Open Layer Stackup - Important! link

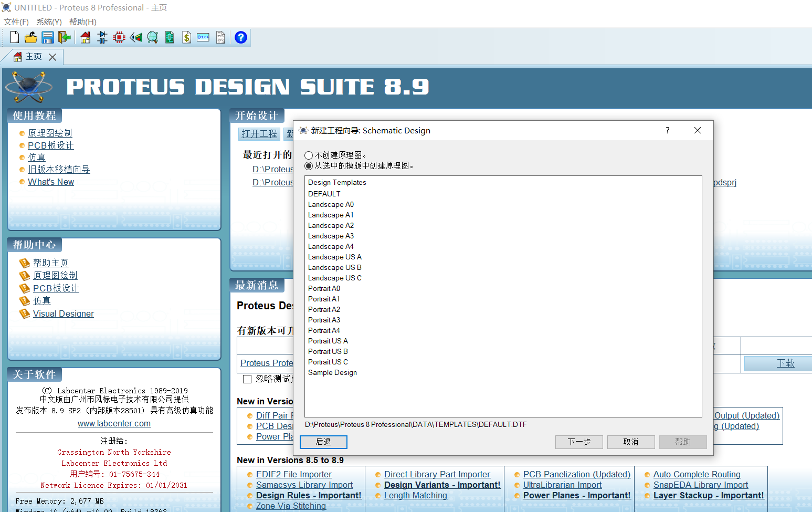click(x=709, y=495)
